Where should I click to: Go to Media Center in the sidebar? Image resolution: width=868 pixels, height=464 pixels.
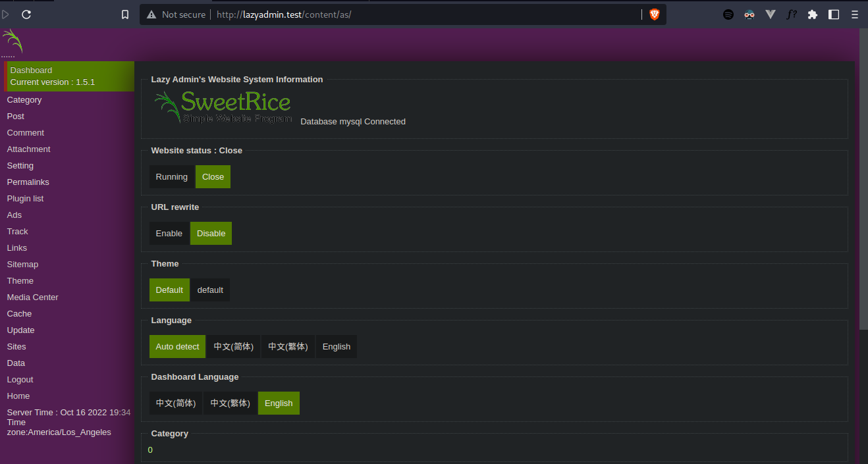[x=32, y=297]
